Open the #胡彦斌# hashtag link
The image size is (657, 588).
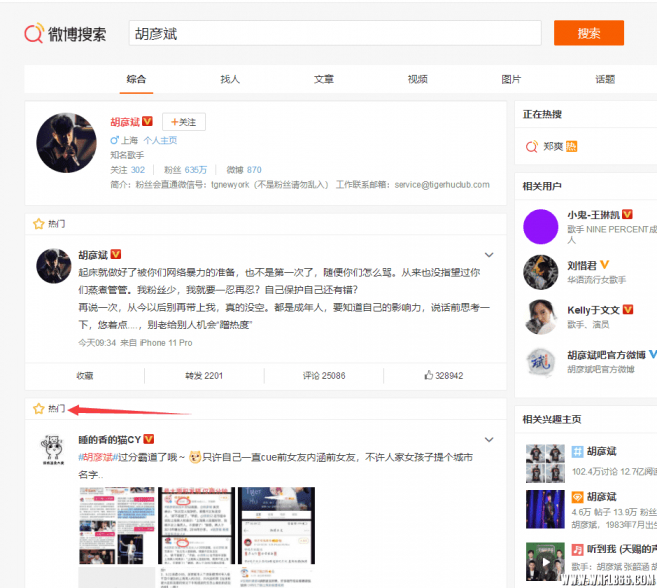(x=96, y=457)
